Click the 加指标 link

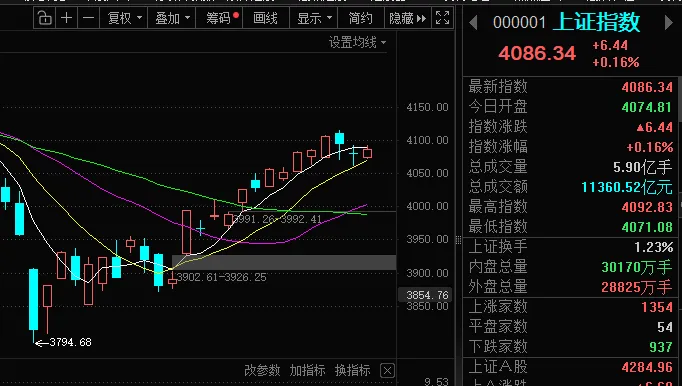tap(308, 370)
